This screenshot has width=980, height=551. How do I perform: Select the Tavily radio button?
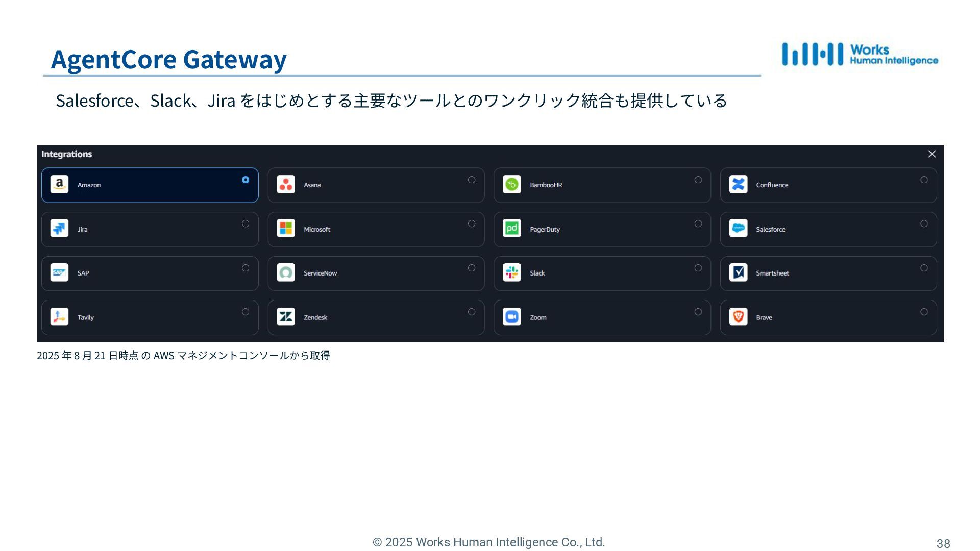pyautogui.click(x=246, y=312)
